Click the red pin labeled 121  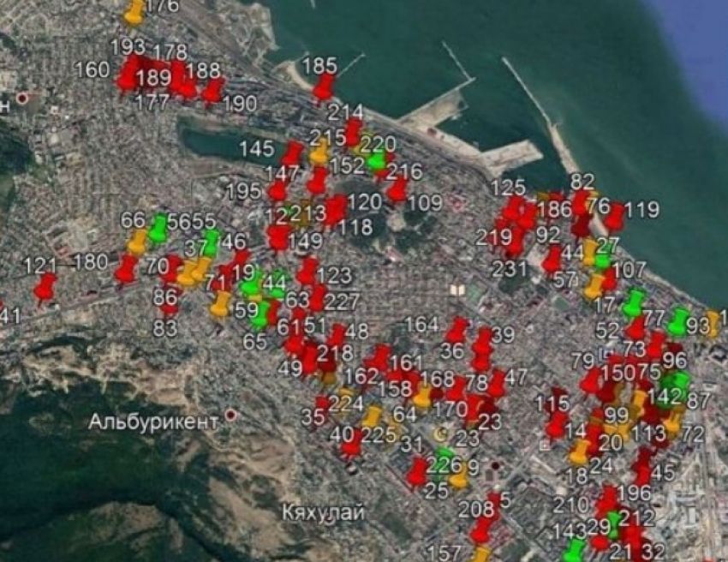(x=45, y=289)
